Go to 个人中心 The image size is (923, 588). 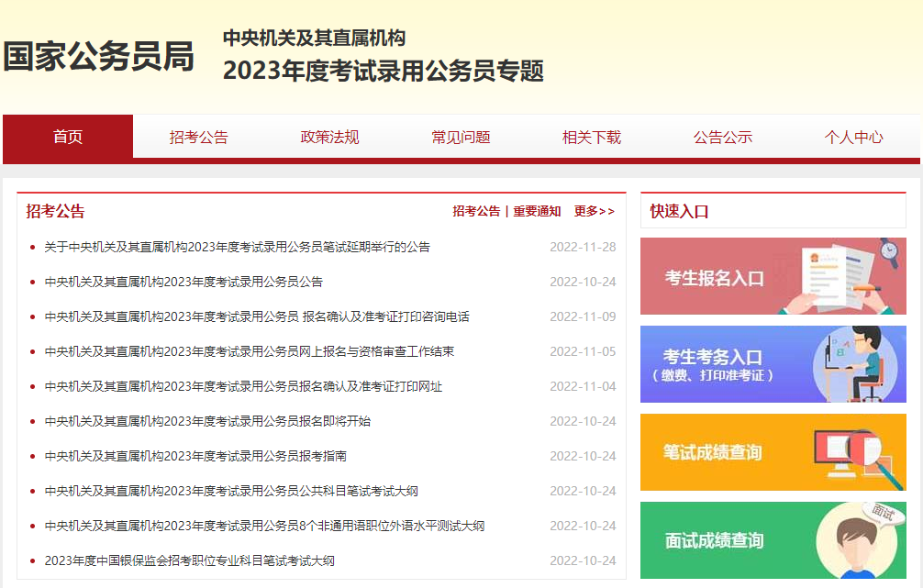pos(853,137)
